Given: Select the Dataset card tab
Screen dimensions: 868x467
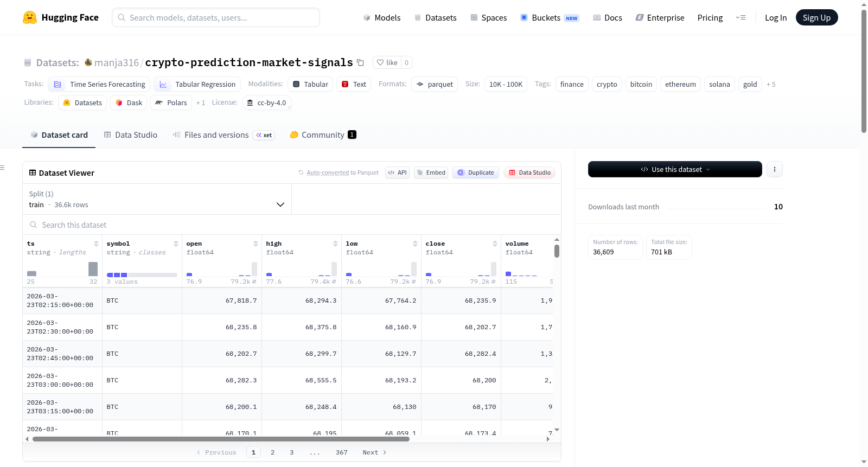Looking at the screenshot, I should tap(59, 135).
